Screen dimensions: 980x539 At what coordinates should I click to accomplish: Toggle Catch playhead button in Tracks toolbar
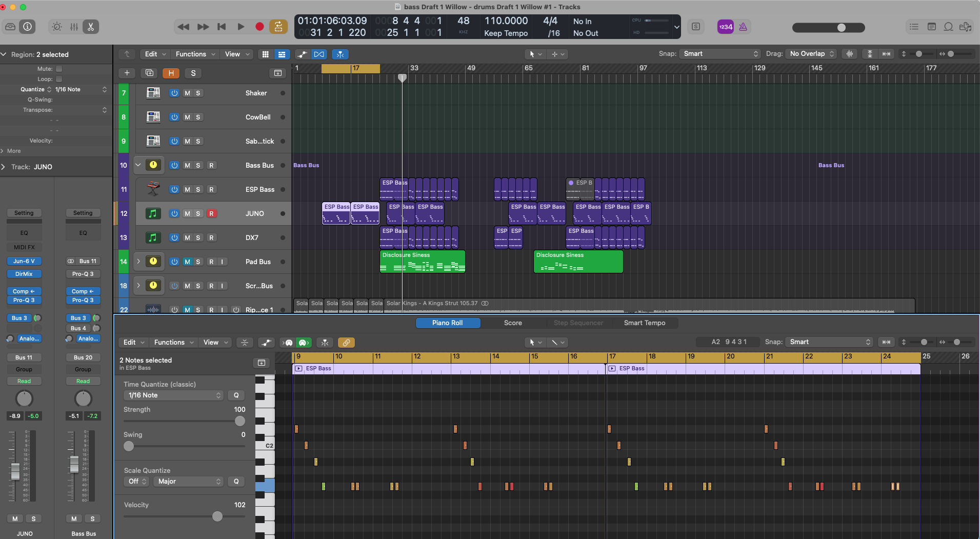click(341, 54)
